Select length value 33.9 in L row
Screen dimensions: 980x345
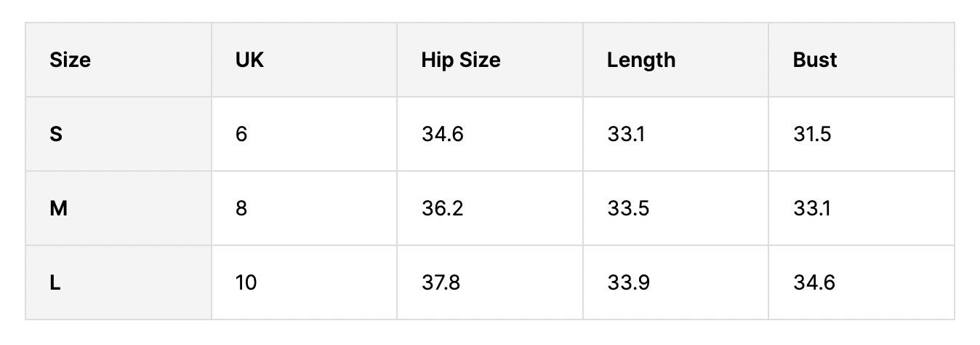point(627,282)
